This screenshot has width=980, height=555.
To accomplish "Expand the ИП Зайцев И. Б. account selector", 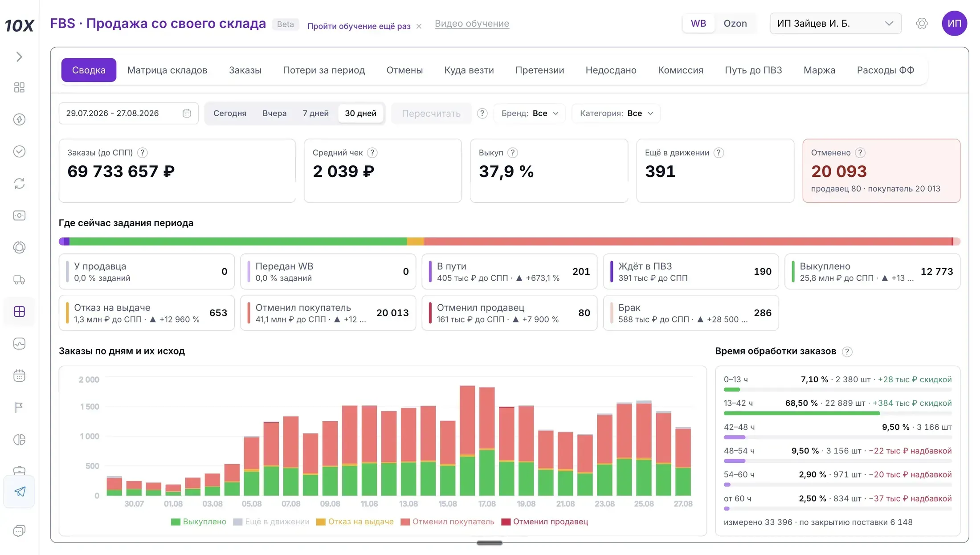I will point(835,23).
